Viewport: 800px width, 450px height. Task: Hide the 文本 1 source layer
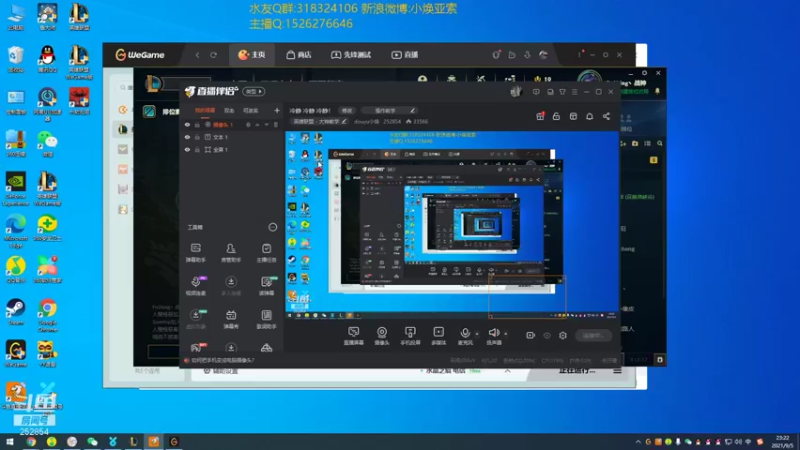[x=187, y=137]
